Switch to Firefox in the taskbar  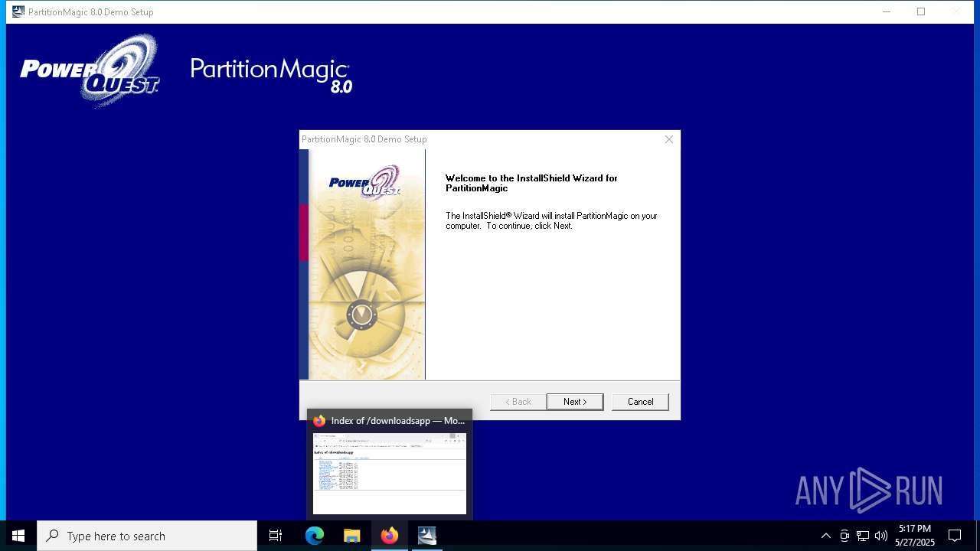(x=390, y=536)
